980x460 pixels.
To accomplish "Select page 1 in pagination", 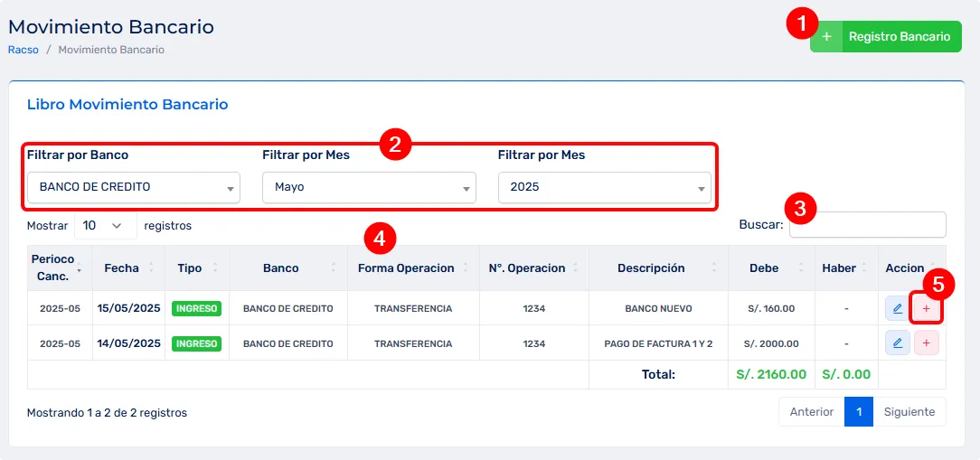I will point(859,412).
